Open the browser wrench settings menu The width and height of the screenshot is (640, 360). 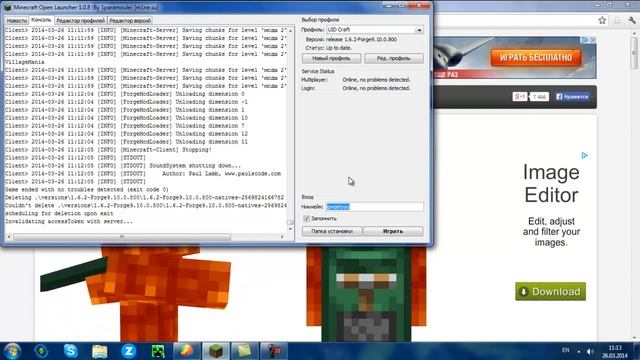pyautogui.click(x=632, y=20)
